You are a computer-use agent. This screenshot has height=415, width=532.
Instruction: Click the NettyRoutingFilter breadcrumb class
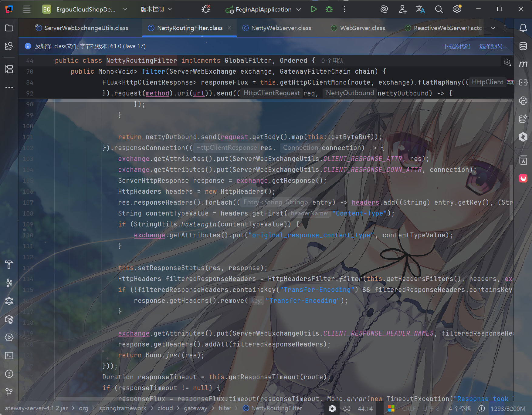coord(273,408)
